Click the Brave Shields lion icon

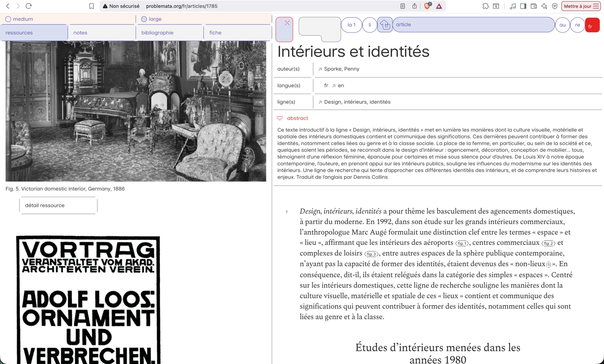pyautogui.click(x=427, y=6)
